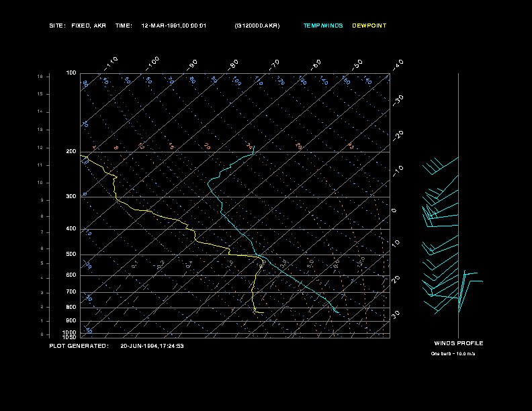Screen dimensions: 532x411
Task: Click the 900 pressure level label
Action: 71,320
